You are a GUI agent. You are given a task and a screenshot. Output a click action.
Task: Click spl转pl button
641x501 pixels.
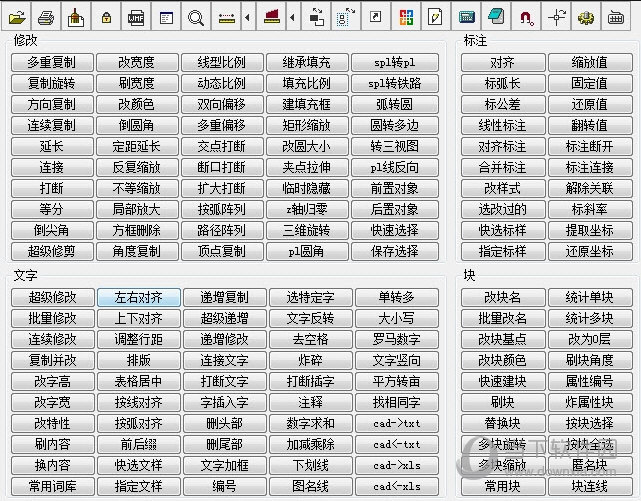394,63
